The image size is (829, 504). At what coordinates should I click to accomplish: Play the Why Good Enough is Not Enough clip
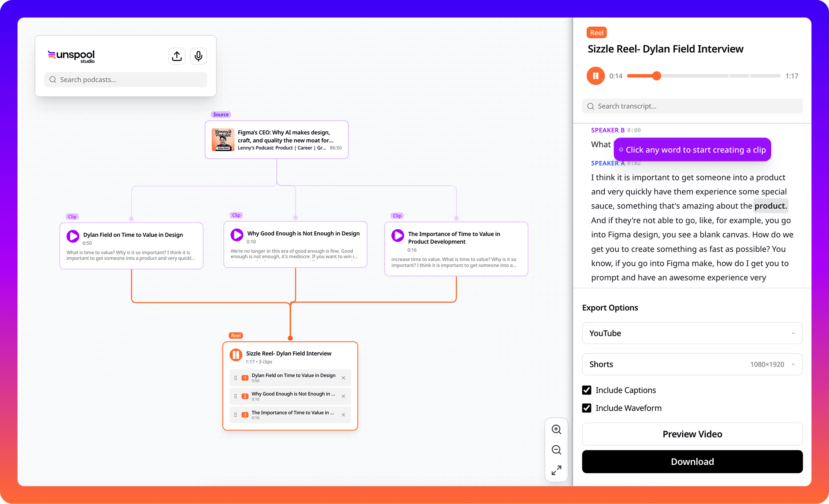236,235
